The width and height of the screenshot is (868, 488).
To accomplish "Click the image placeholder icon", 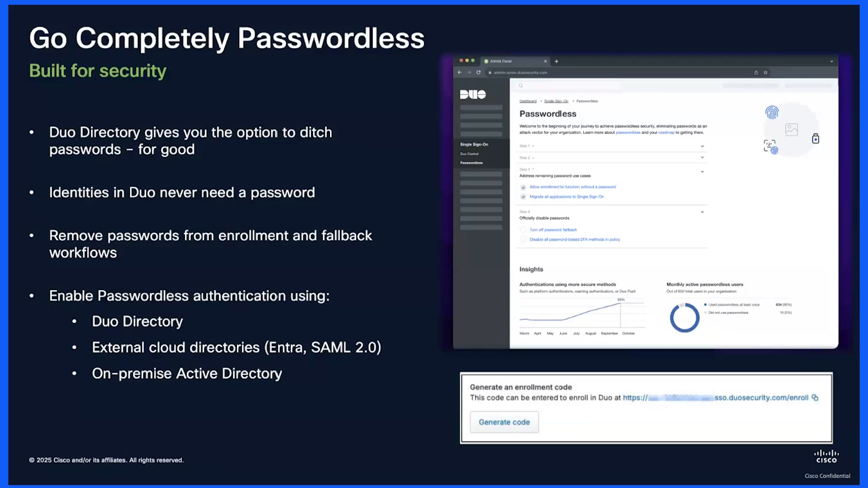I will click(x=792, y=130).
